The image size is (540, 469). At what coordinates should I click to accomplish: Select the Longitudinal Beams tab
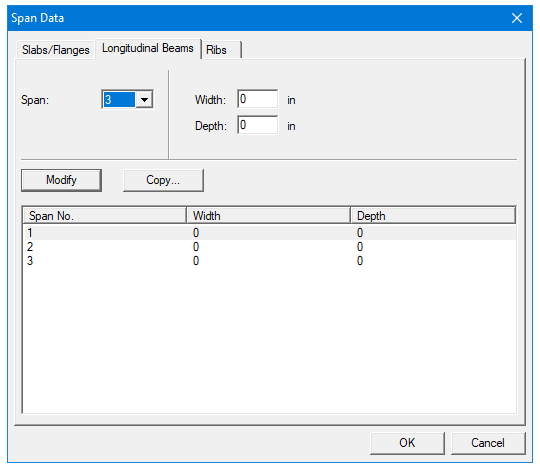[148, 48]
